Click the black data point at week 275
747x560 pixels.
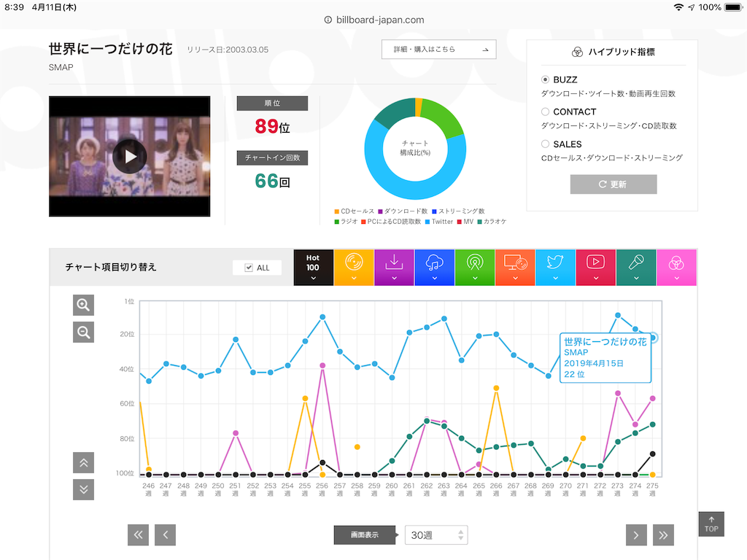coord(652,454)
